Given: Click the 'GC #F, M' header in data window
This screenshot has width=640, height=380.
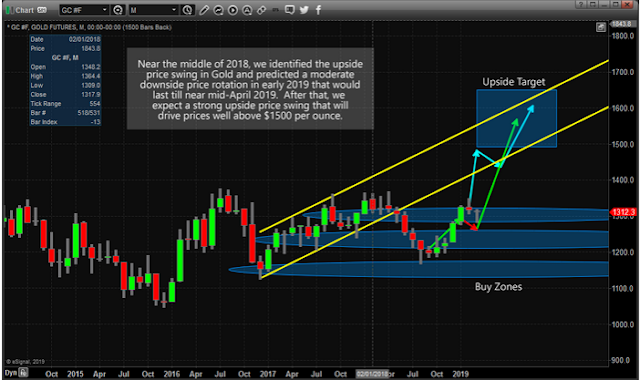Looking at the screenshot, I should tap(65, 58).
